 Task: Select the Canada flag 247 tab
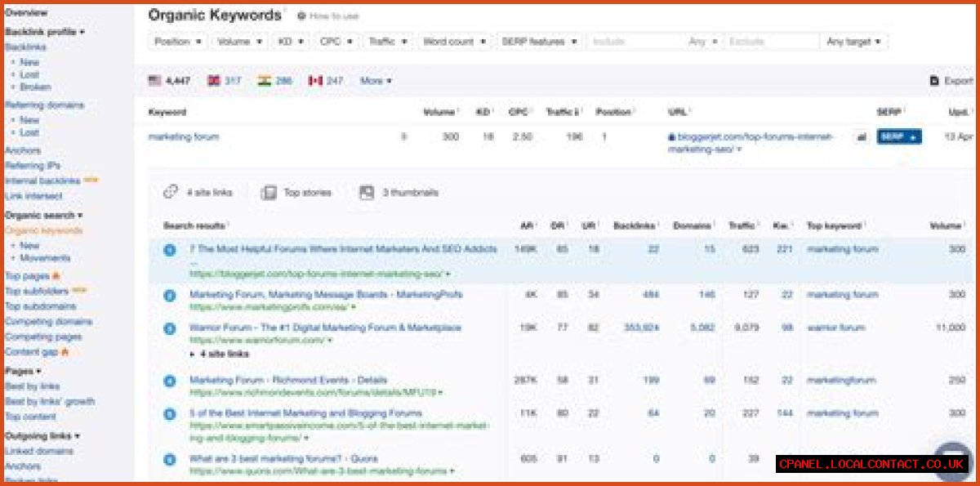click(x=325, y=81)
